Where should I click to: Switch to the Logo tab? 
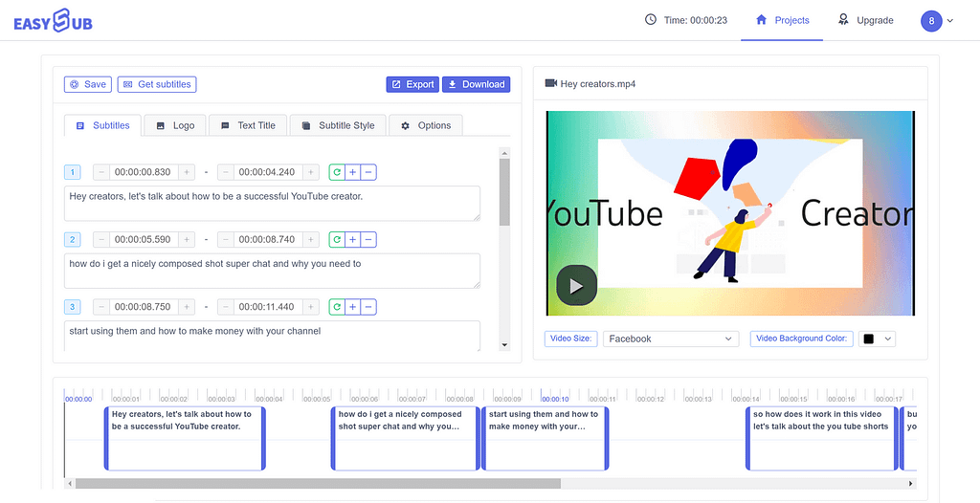(x=175, y=125)
